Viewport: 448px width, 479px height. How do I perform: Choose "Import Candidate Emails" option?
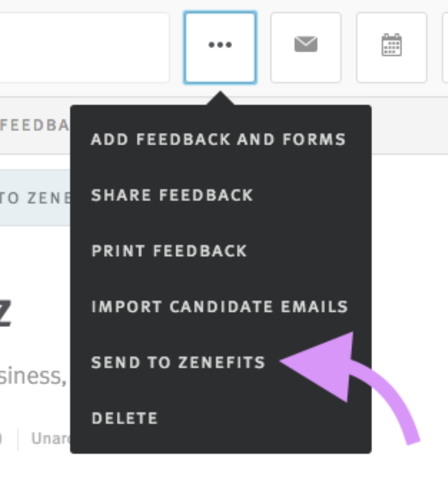[x=219, y=307]
